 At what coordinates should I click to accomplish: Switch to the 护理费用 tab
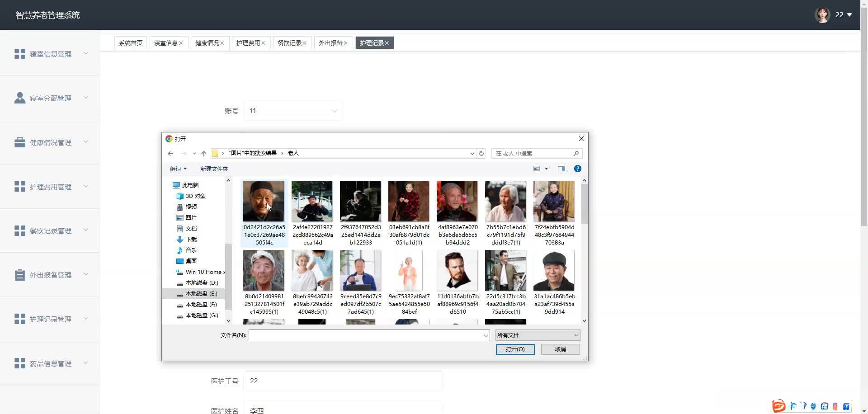point(248,43)
